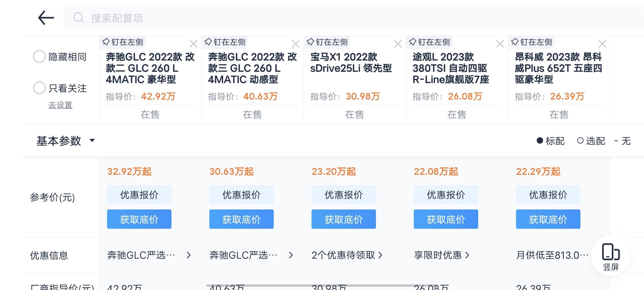Select the 途观L 2023款 380TSI title
This screenshot has height=290, width=644.
pos(451,68)
